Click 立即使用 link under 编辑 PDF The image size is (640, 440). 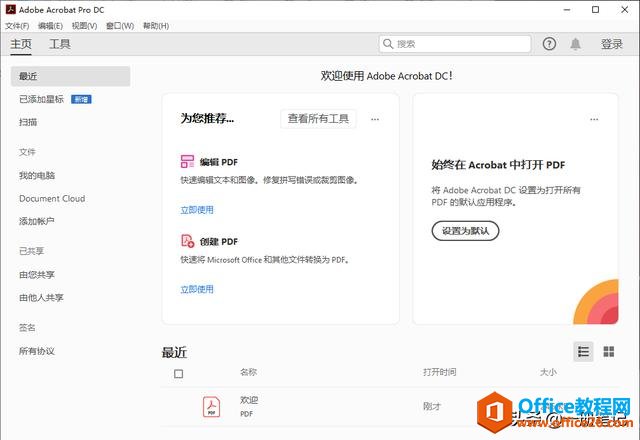pos(197,210)
